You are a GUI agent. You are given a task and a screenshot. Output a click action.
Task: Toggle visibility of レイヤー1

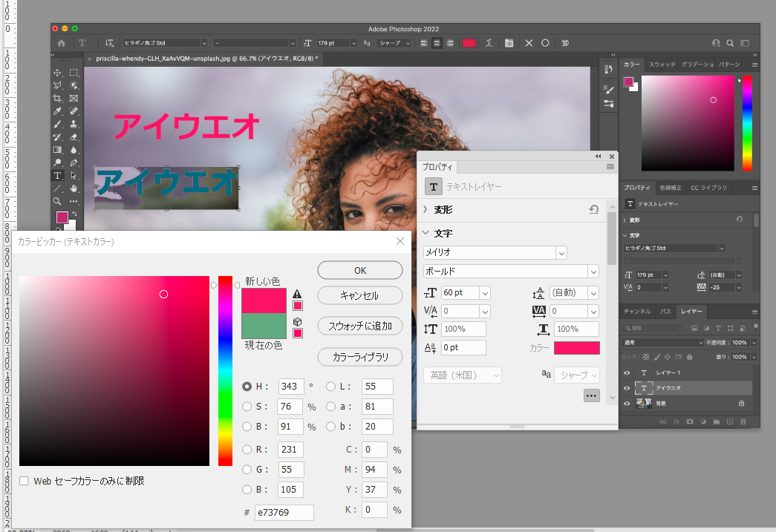tap(627, 372)
